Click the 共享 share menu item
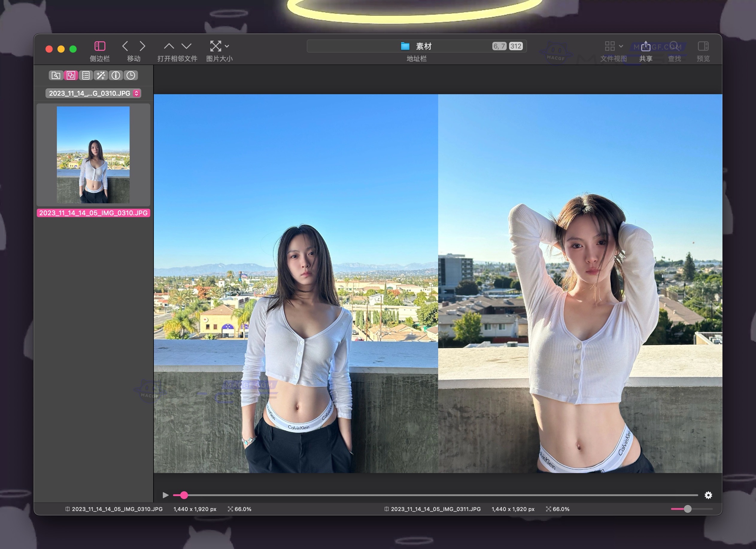The height and width of the screenshot is (549, 756). pos(646,47)
